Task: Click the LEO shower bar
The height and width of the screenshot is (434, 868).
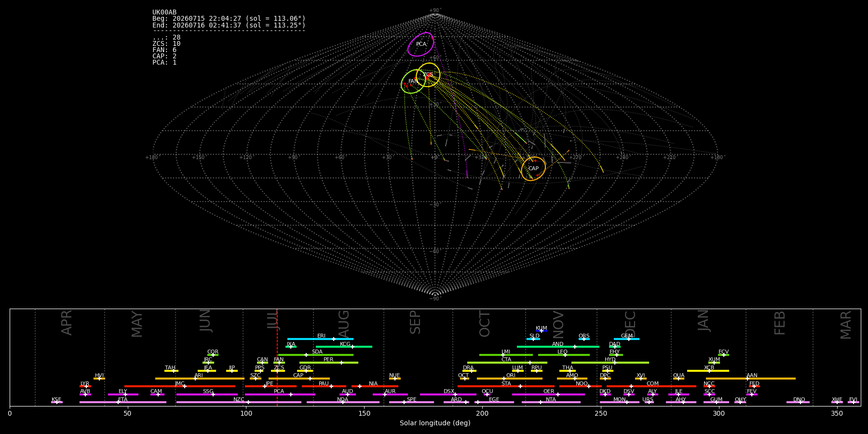Action: pyautogui.click(x=564, y=355)
